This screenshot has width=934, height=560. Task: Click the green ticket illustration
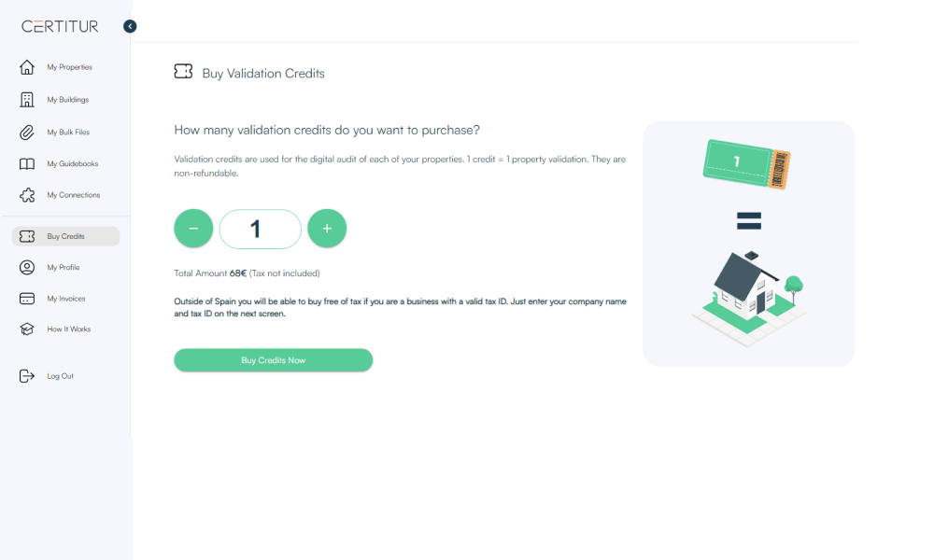pyautogui.click(x=747, y=165)
